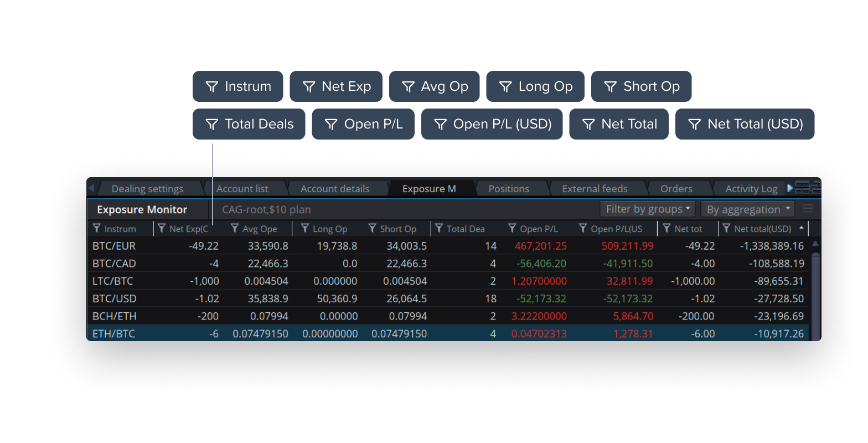Open the hamburger menu beside By aggregation

pos(808,209)
